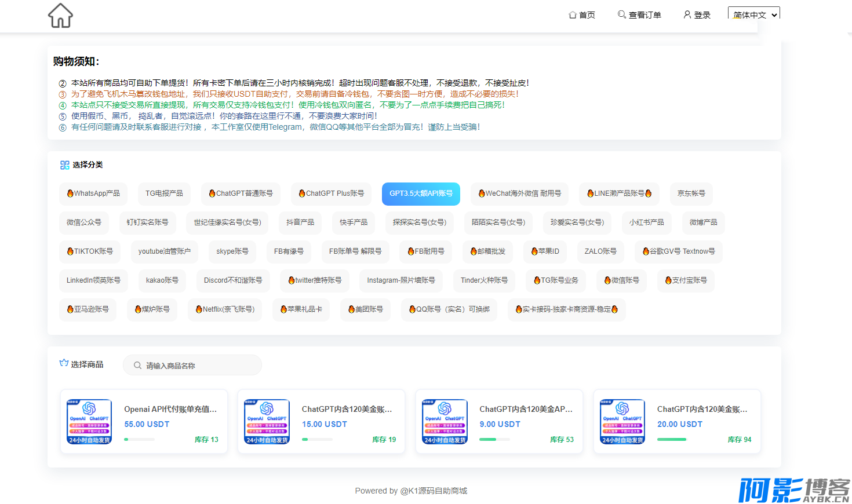This screenshot has width=852, height=504.
Task: Select the highlighted GPT3.5大额API账号 category
Action: [x=421, y=193]
